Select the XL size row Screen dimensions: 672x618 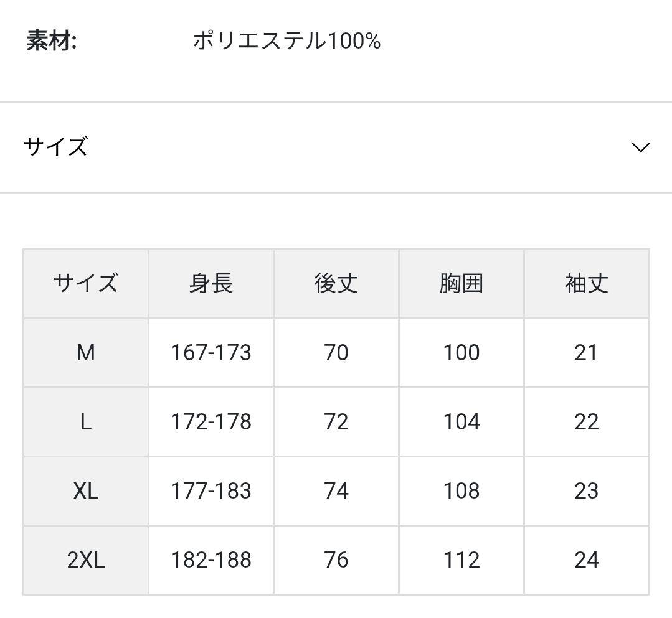coord(85,491)
